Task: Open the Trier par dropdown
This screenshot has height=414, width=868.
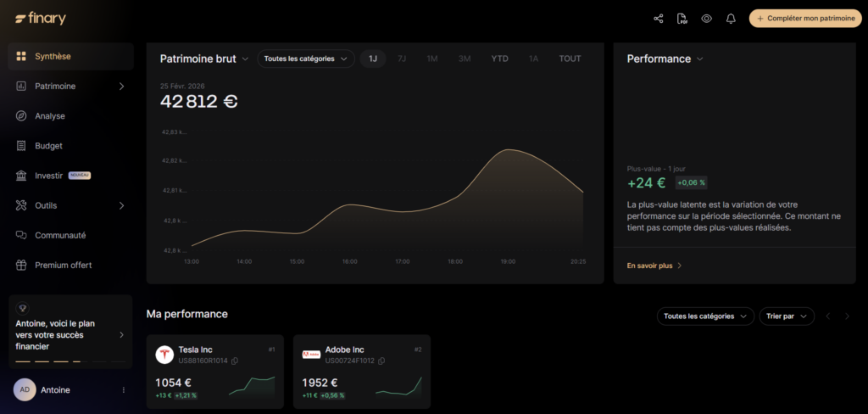Action: 786,316
